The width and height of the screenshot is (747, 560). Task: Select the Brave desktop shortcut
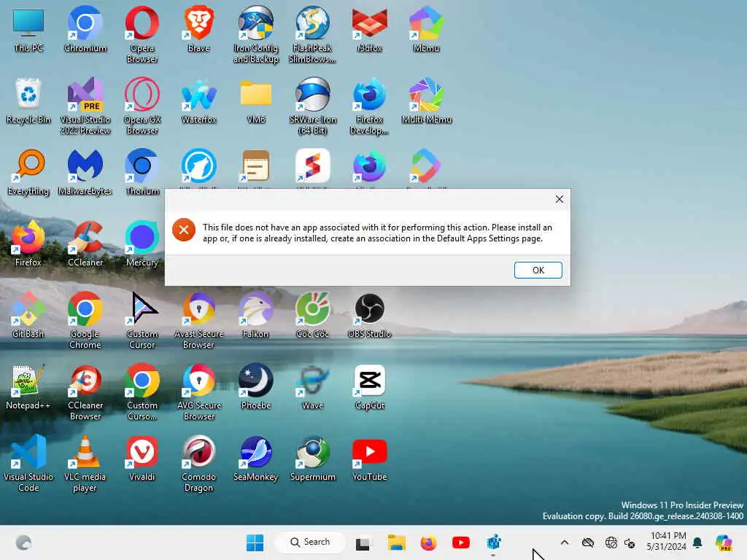click(198, 28)
